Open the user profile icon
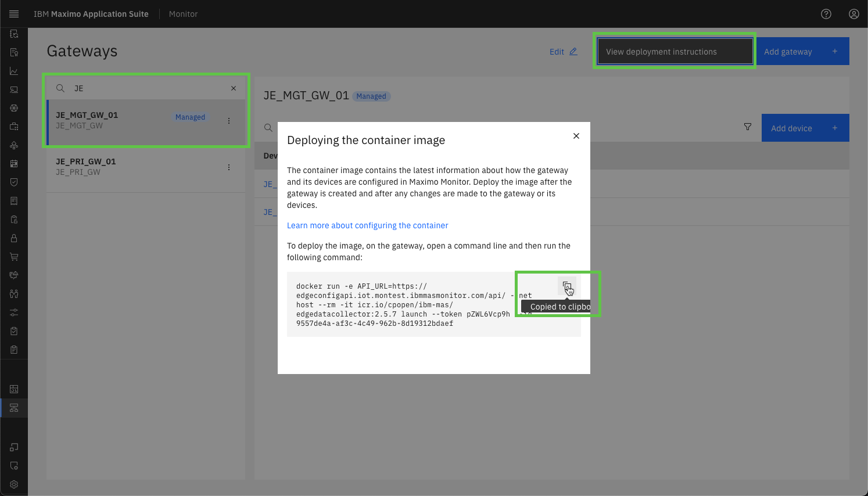Viewport: 868px width, 496px height. tap(854, 14)
